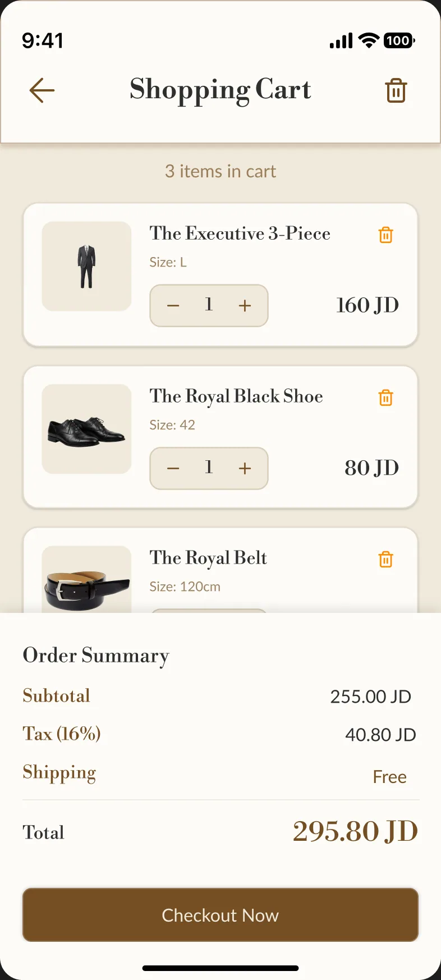Select The Executive 3-Piece title
The image size is (441, 980).
tap(240, 233)
